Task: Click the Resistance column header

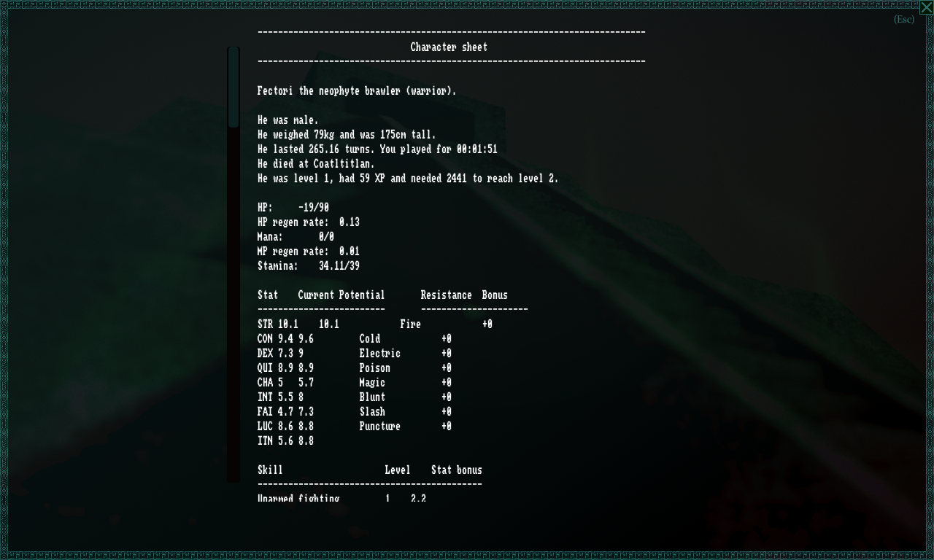Action: click(446, 295)
